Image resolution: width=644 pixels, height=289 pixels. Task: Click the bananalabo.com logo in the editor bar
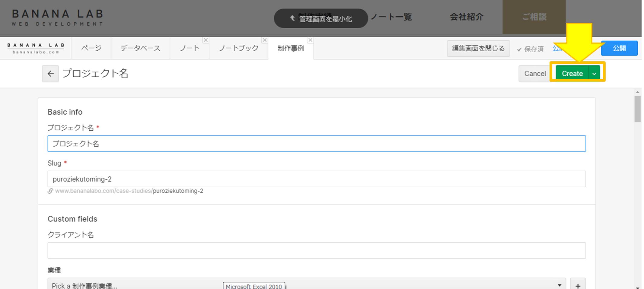click(36, 48)
